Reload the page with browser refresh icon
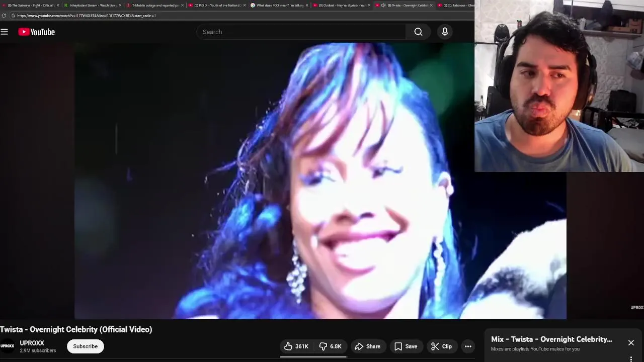Image resolution: width=644 pixels, height=362 pixels. tap(4, 16)
